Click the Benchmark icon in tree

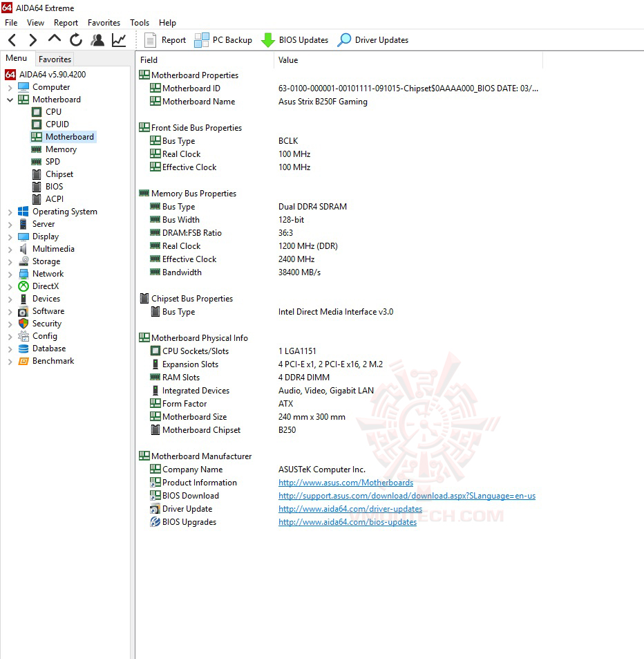click(23, 361)
